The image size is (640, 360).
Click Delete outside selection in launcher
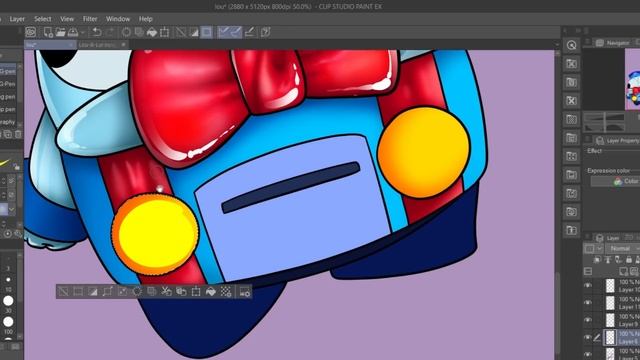point(151,291)
